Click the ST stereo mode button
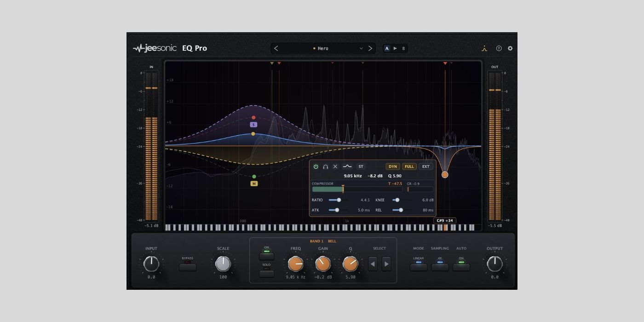This screenshot has height=322, width=644. point(361,167)
